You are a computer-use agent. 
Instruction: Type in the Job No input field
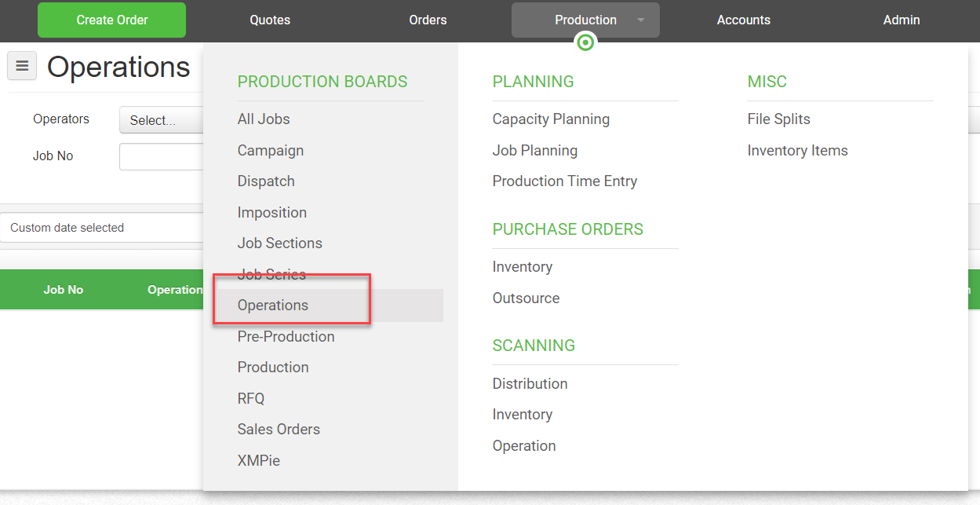(161, 156)
